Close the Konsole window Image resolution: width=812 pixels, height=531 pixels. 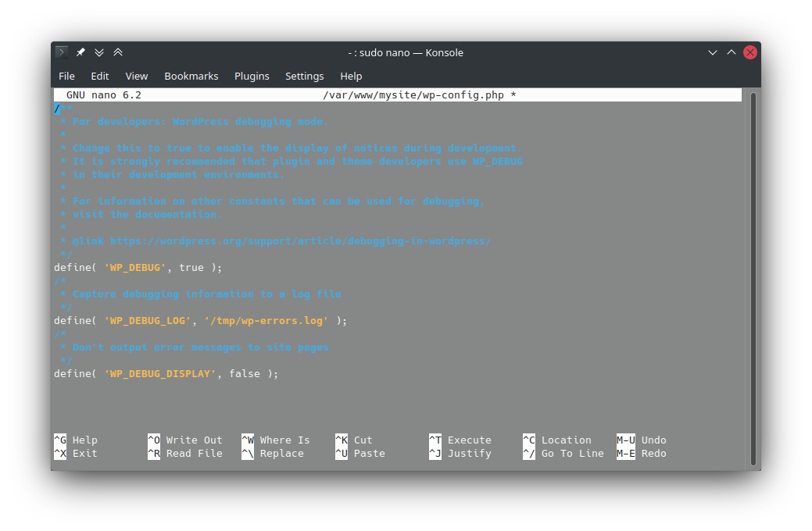coord(749,52)
